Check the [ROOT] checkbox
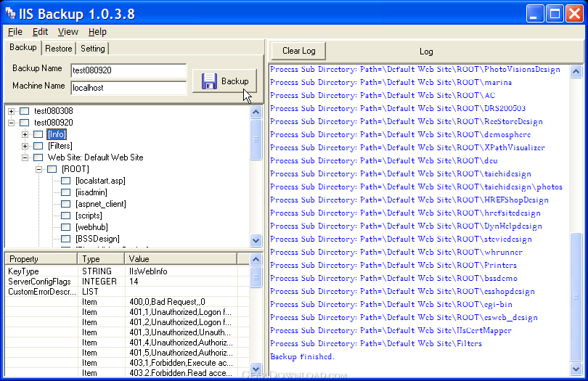588x381 pixels. [x=52, y=169]
